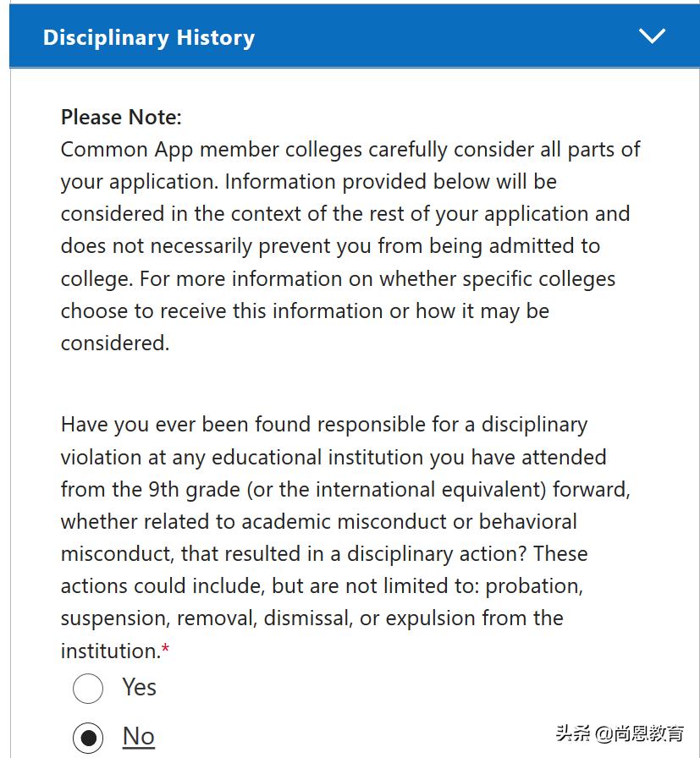Click the red required-field asterisk
Viewport: 700px width, 758px height.
(x=166, y=651)
